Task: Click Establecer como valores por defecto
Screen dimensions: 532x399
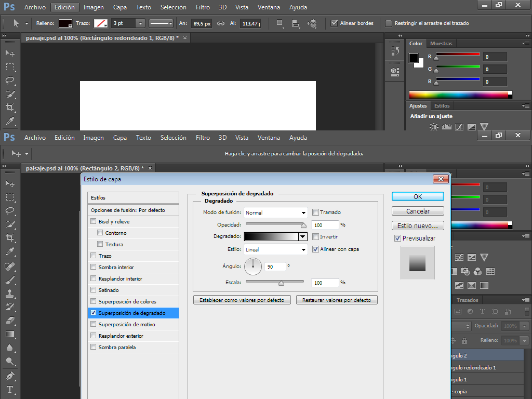Action: [x=242, y=300]
